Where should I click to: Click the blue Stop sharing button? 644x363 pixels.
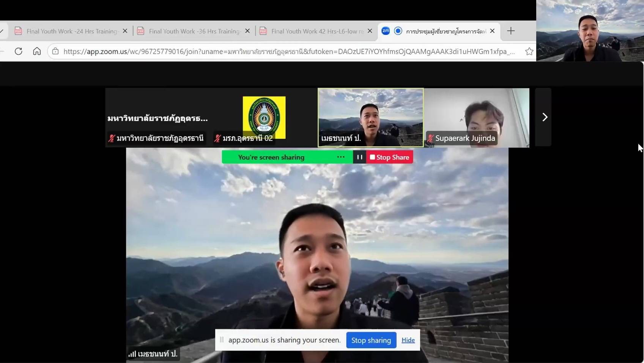[371, 340]
